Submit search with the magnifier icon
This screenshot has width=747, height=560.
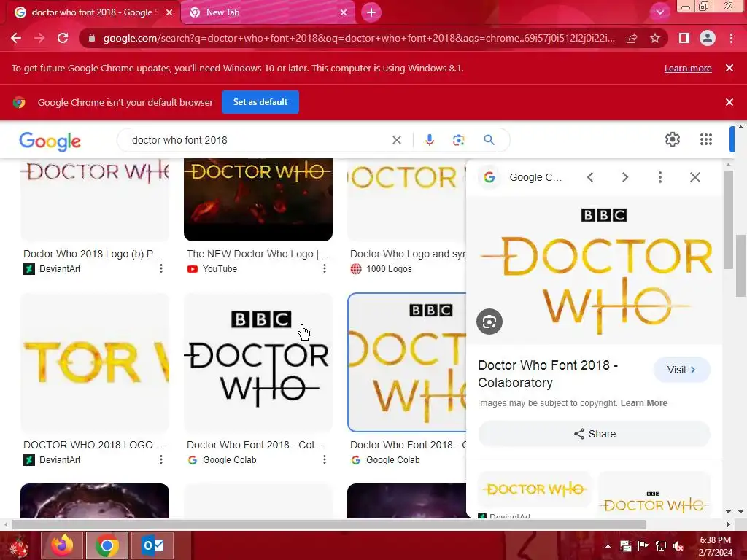click(489, 140)
